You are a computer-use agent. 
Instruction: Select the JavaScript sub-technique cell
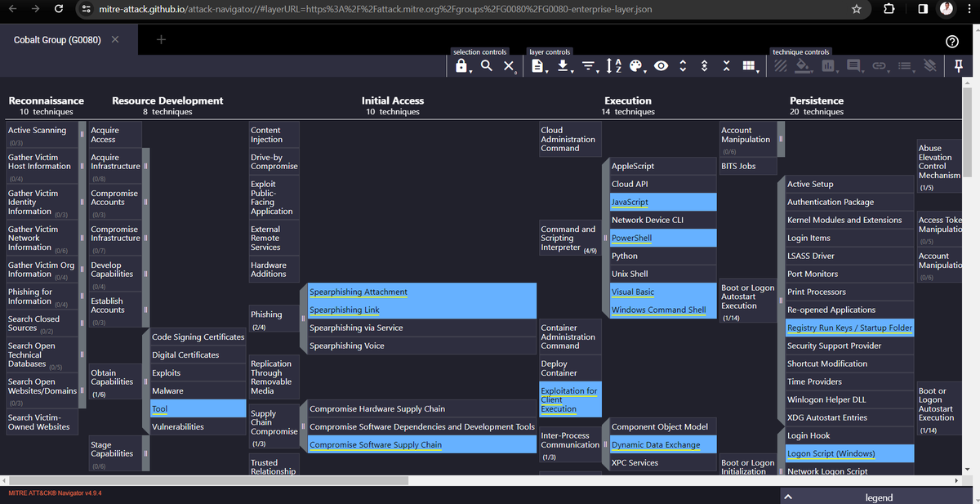[x=663, y=202]
